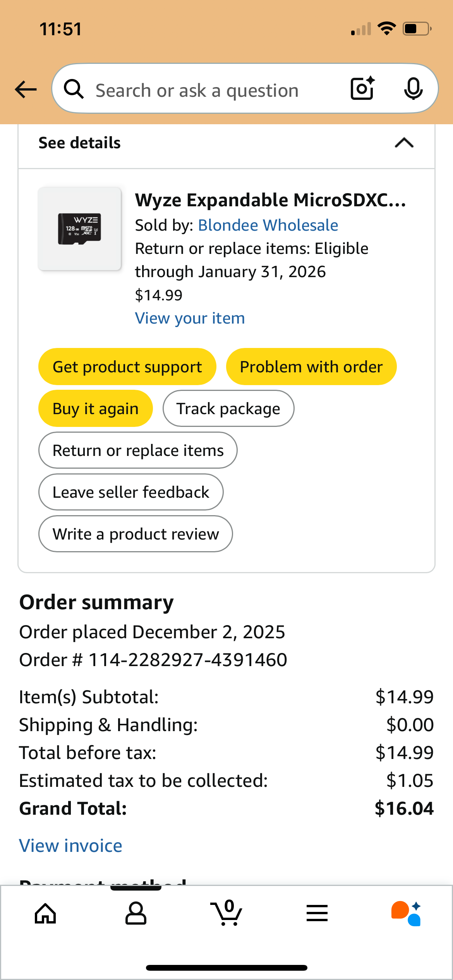Tap the search magnifier icon
This screenshot has width=453, height=980.
pos(74,89)
